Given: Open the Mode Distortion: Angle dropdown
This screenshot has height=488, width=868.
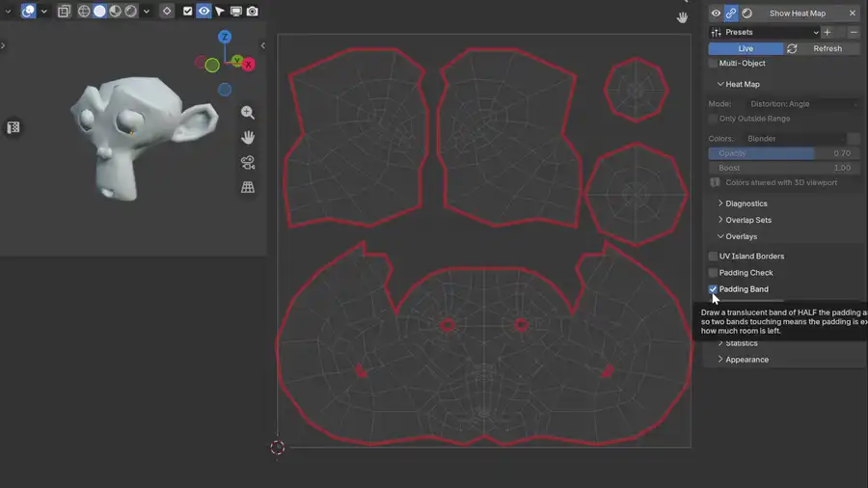Looking at the screenshot, I should pos(803,104).
